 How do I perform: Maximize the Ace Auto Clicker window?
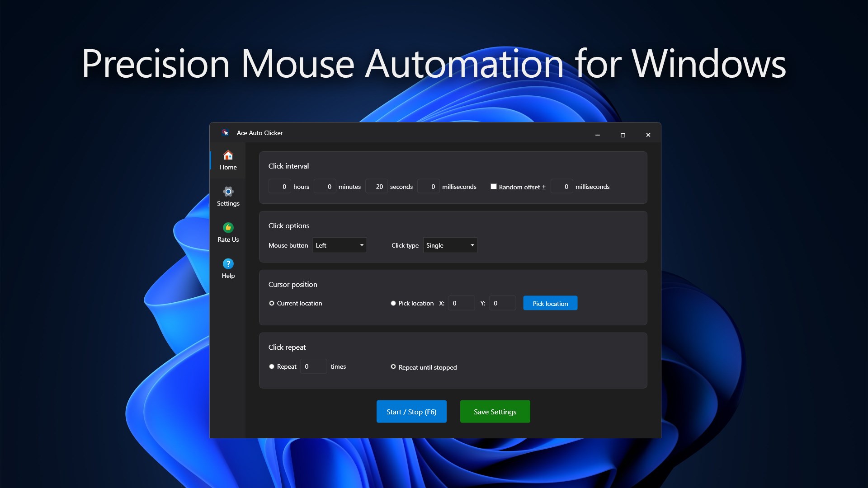point(623,135)
